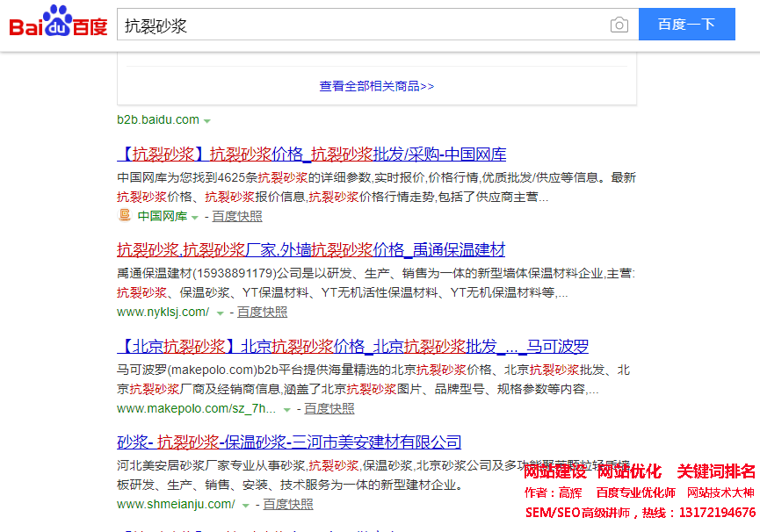Open 百度快照 for www.shmeianju.com result
The height and width of the screenshot is (532, 760).
click(x=287, y=504)
